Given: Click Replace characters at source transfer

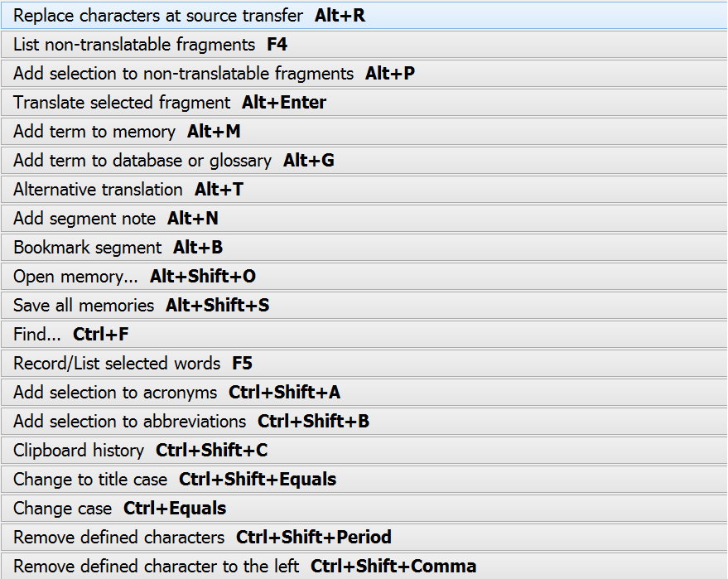Looking at the screenshot, I should tap(189, 16).
